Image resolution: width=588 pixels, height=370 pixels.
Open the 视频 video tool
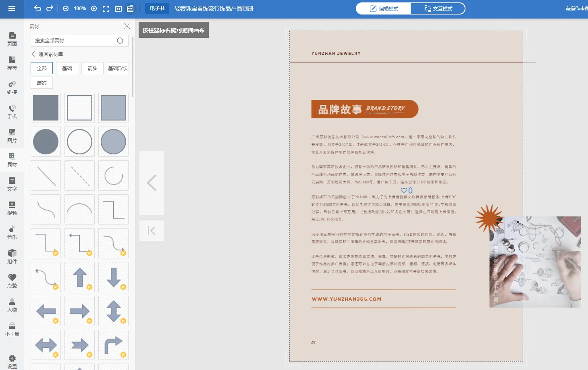(x=12, y=208)
